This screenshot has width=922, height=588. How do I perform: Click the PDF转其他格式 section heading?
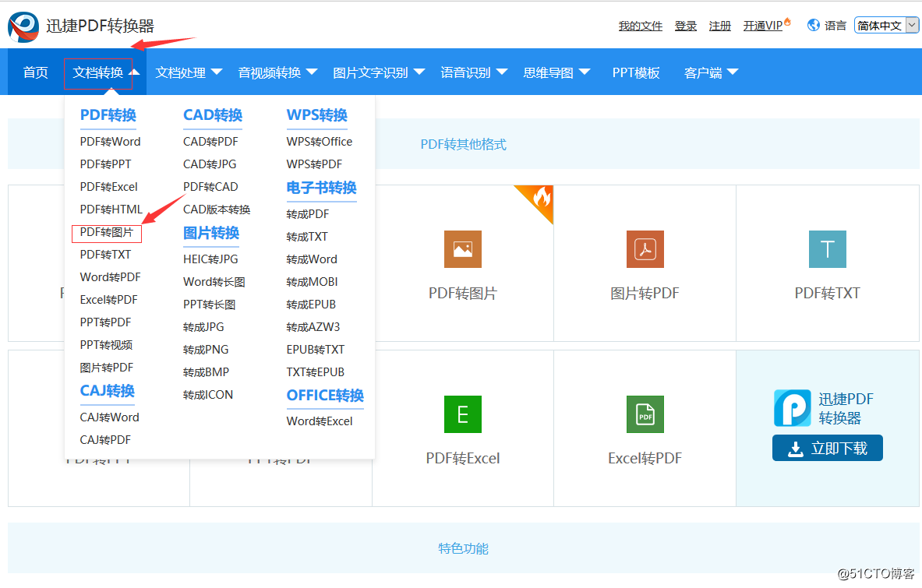click(x=464, y=145)
